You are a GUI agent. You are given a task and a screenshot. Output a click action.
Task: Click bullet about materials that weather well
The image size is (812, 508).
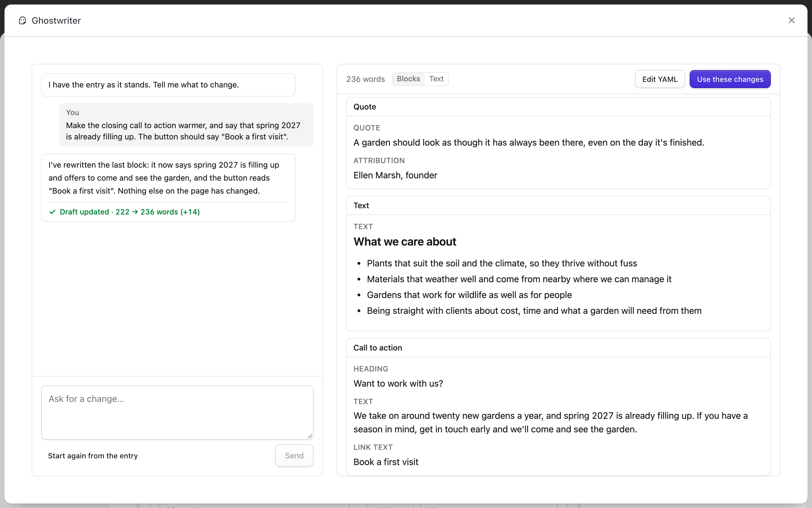(x=519, y=279)
